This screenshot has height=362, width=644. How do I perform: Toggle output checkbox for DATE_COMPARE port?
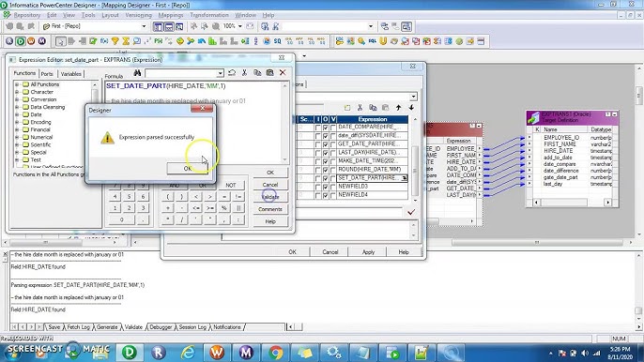pyautogui.click(x=325, y=128)
